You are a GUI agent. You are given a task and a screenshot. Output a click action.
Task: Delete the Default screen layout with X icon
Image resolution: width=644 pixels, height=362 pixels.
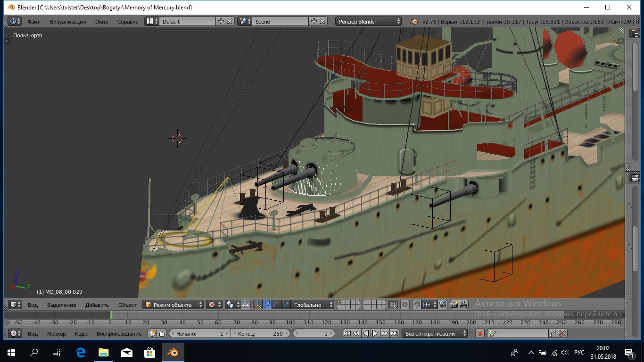230,21
